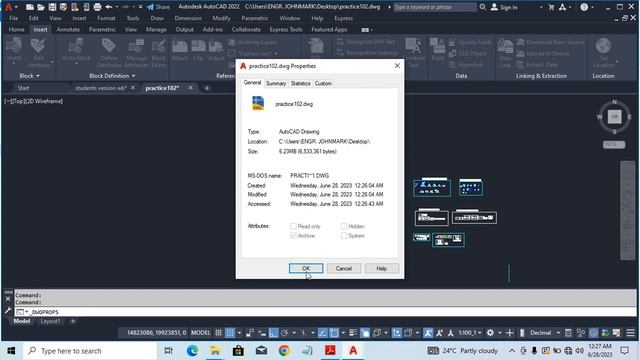Toggle the Read only attribute checkbox

293,226
